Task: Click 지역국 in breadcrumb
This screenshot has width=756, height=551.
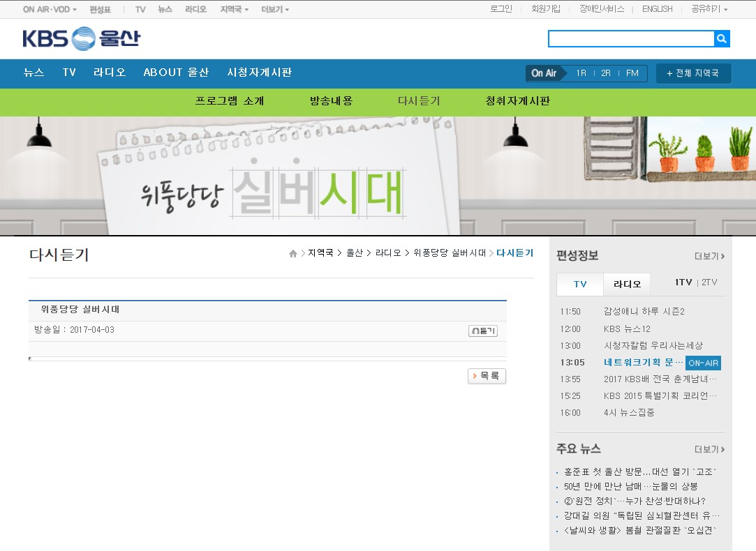Action: pyautogui.click(x=320, y=253)
